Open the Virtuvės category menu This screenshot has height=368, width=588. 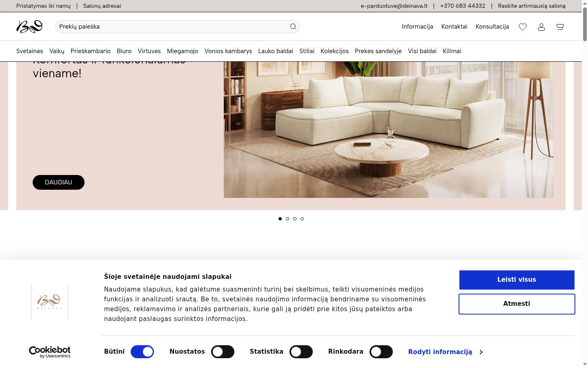pos(149,51)
